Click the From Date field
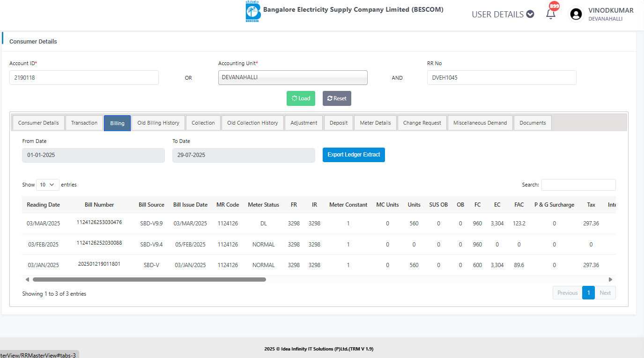 [93, 155]
